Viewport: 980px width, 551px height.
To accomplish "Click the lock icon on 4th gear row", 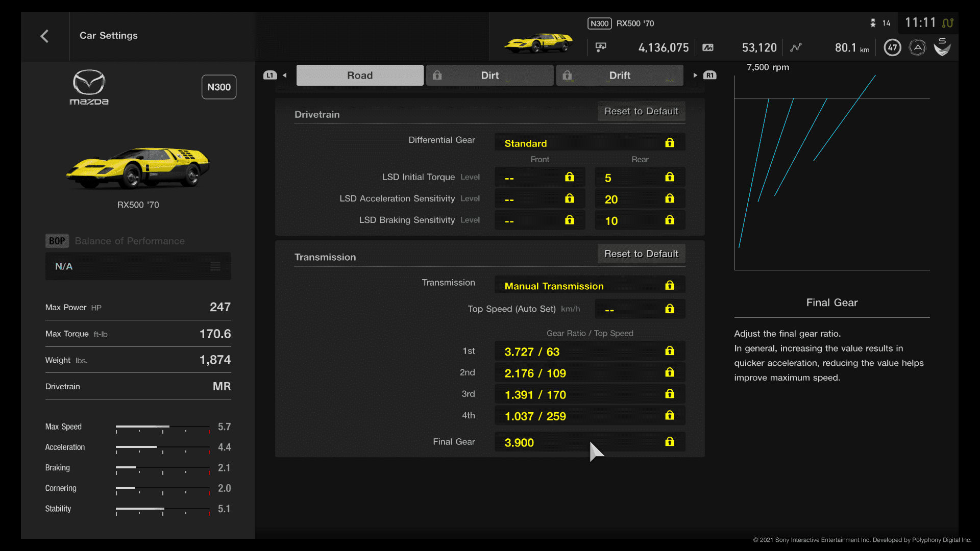I will pyautogui.click(x=670, y=415).
